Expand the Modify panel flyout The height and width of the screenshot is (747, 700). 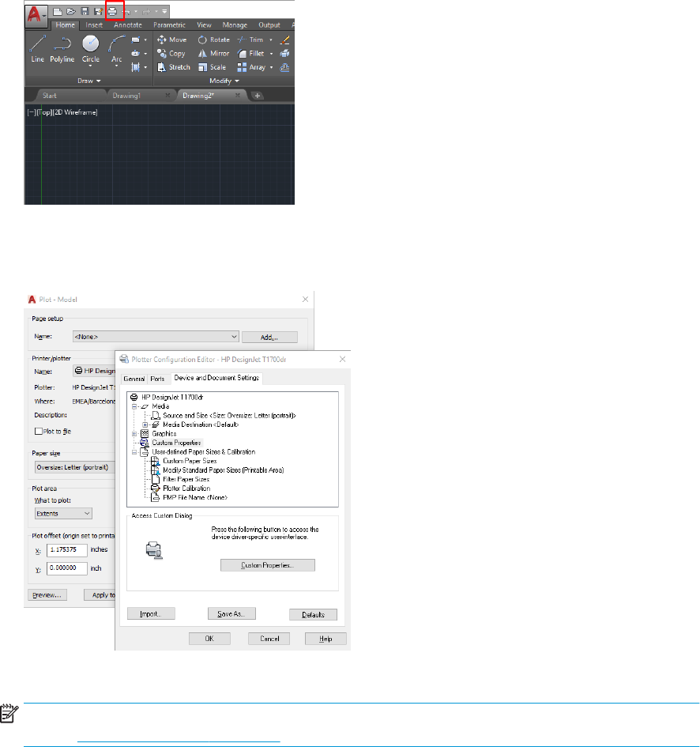tap(224, 81)
